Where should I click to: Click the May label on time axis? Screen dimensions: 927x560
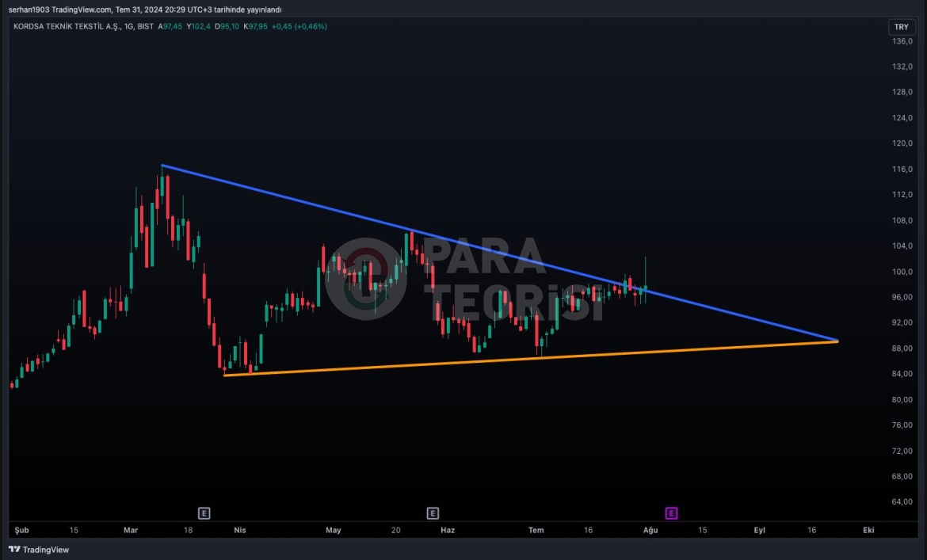(x=334, y=531)
